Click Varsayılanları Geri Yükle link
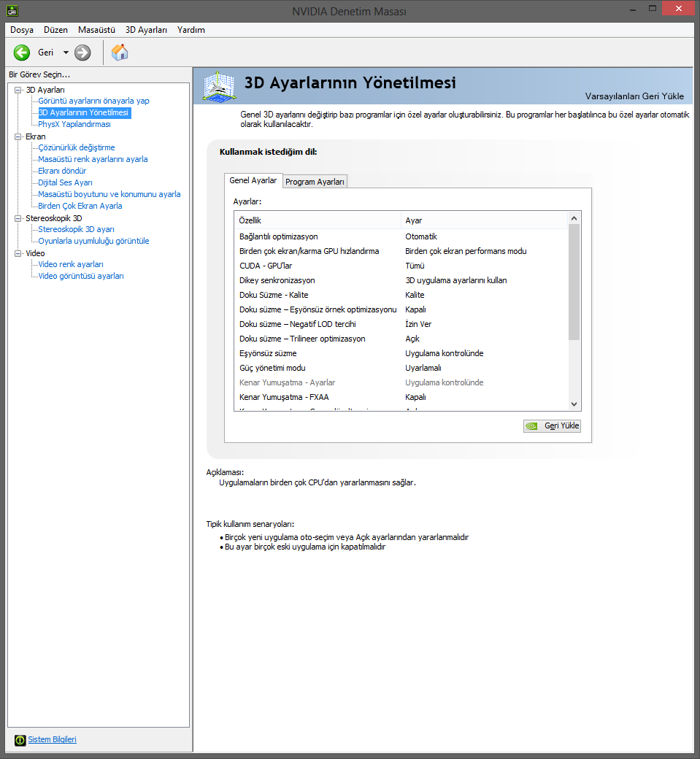Image resolution: width=700 pixels, height=759 pixels. tap(634, 96)
